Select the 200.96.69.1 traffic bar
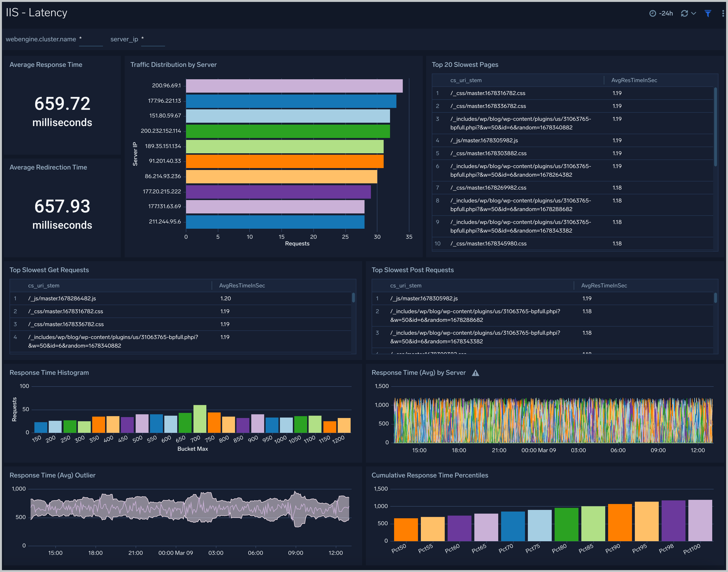 pyautogui.click(x=294, y=86)
